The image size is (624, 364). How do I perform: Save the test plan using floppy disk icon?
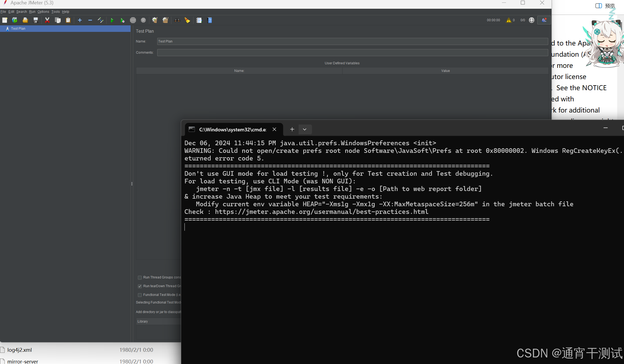35,20
